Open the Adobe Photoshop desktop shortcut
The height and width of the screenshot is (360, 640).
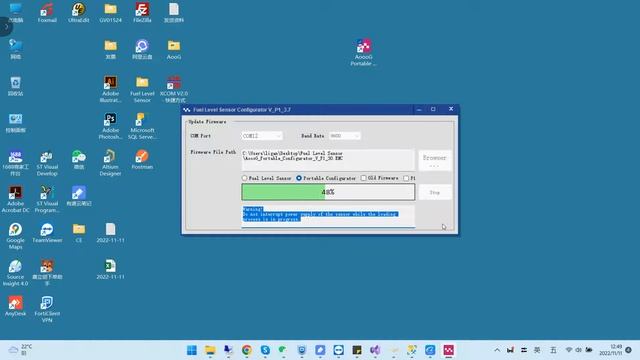pos(110,126)
